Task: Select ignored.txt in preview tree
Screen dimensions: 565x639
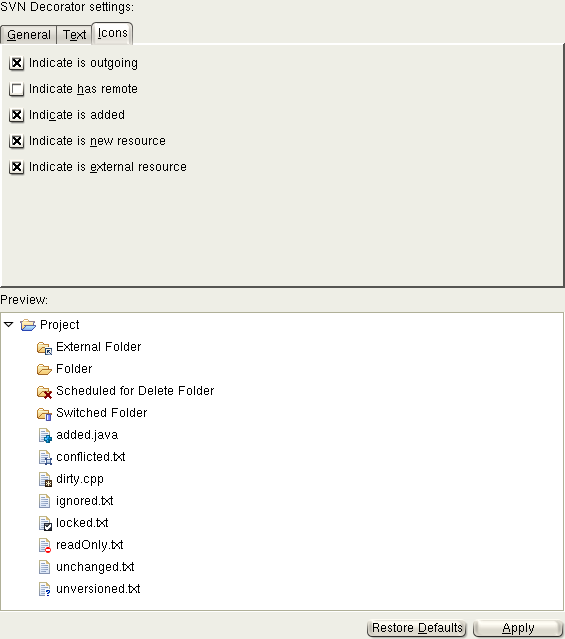Action: point(84,501)
